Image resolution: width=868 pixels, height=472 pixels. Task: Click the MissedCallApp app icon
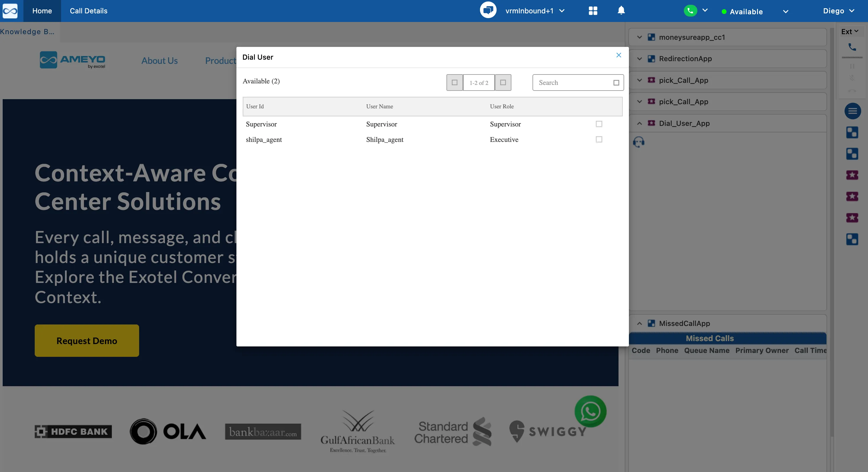[651, 323]
